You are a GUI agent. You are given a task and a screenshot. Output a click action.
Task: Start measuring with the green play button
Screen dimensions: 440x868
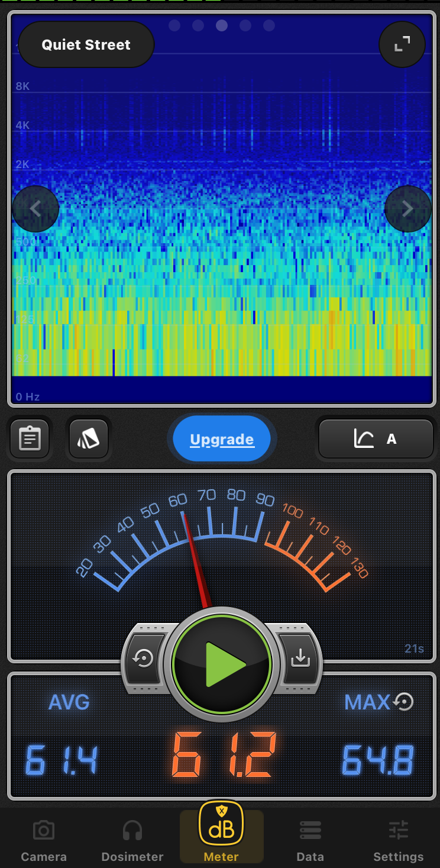coord(222,664)
